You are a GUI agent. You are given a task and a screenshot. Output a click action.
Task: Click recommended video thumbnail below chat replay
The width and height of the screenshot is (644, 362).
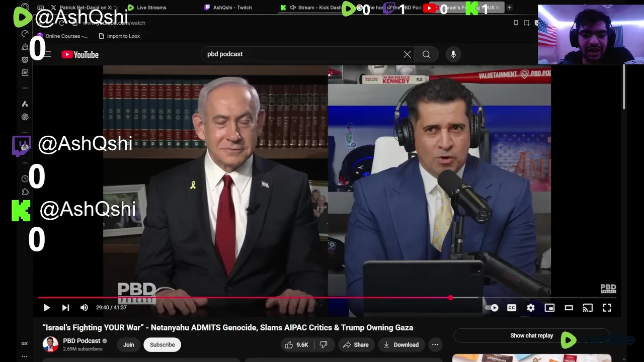[x=531, y=358]
